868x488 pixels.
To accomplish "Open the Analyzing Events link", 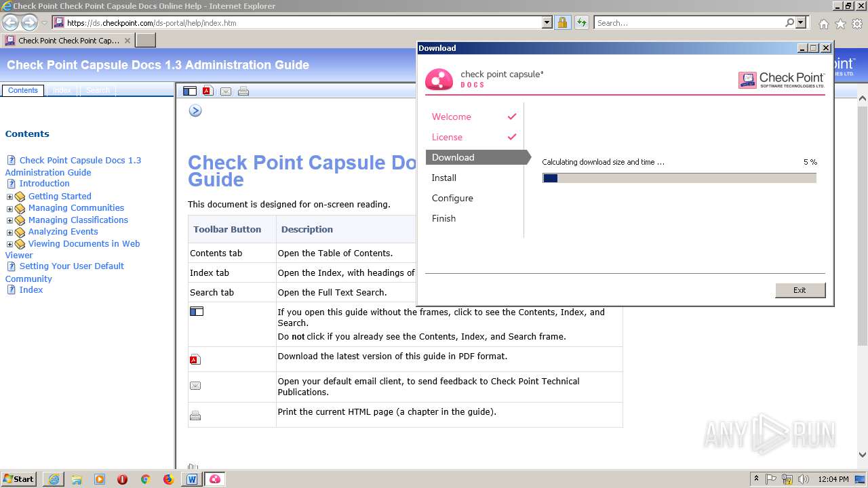I will click(x=63, y=232).
